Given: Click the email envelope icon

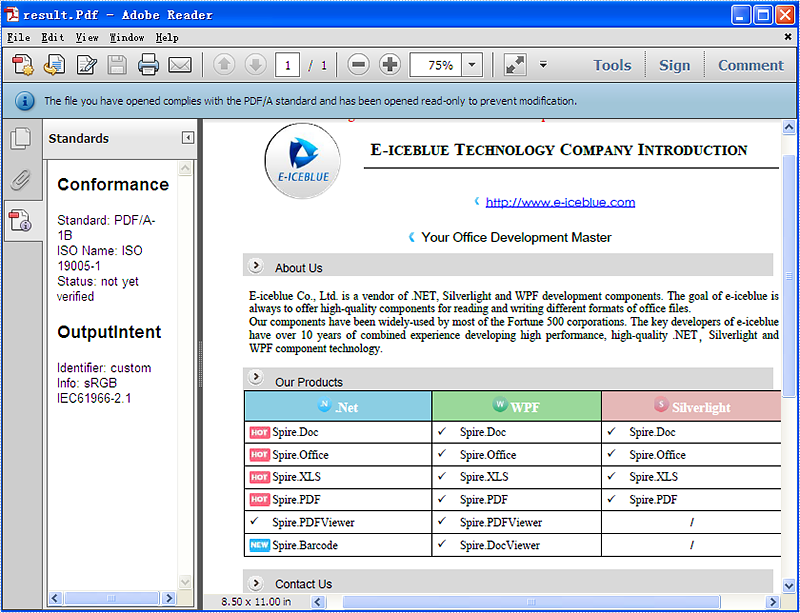Looking at the screenshot, I should tap(180, 65).
